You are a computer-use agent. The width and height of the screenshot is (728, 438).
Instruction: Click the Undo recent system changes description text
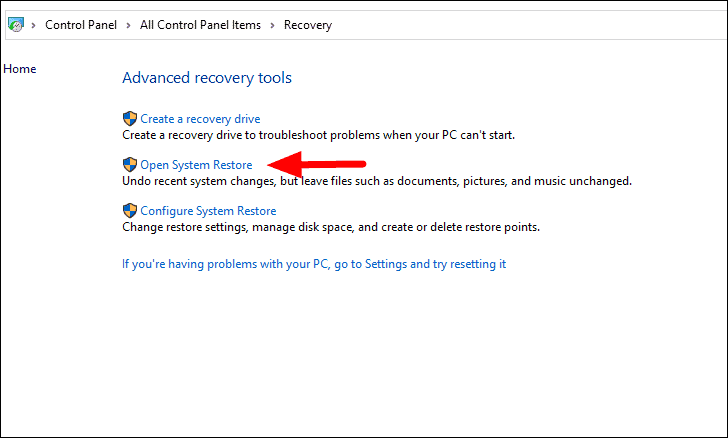377,181
